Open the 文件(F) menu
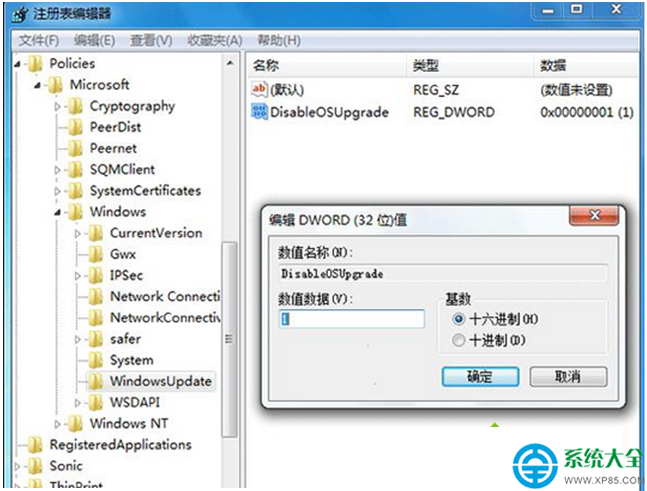The height and width of the screenshot is (491, 647). [x=39, y=40]
